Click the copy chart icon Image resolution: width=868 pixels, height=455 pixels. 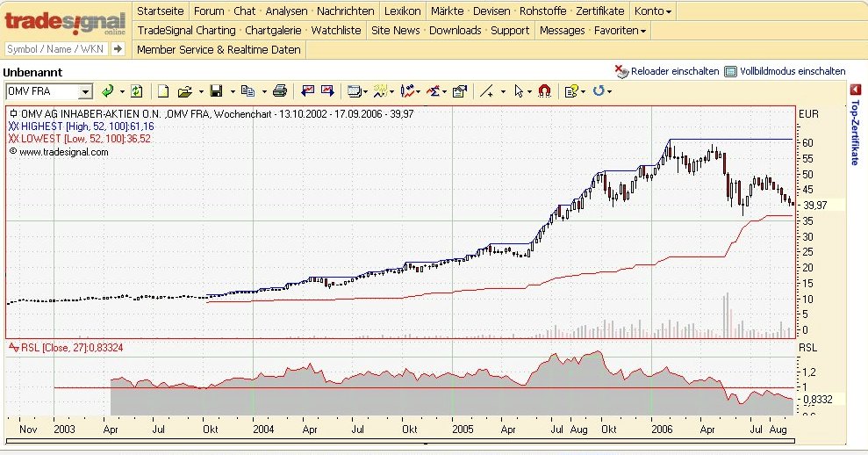click(x=248, y=90)
